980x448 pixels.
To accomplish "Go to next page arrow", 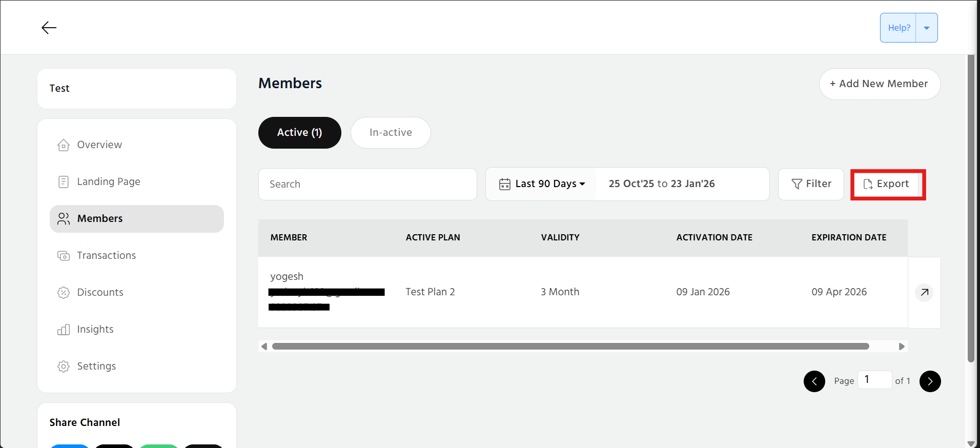I will [930, 381].
